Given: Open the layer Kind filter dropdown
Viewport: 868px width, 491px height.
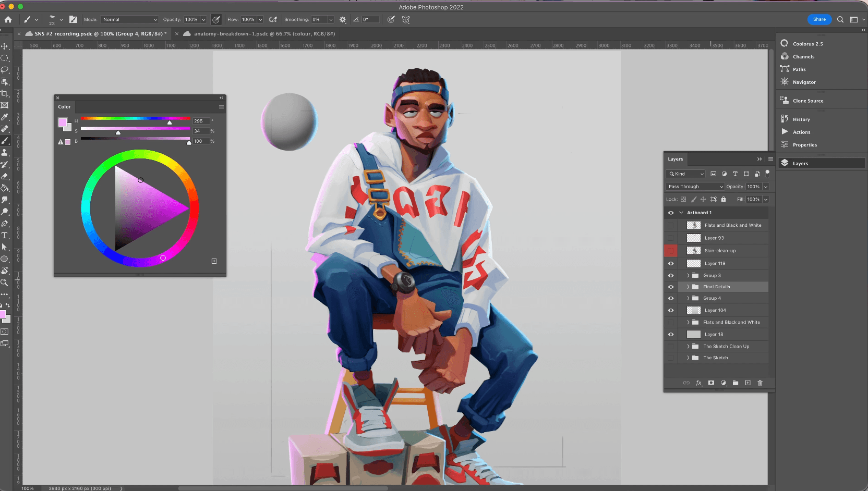Looking at the screenshot, I should pos(685,174).
